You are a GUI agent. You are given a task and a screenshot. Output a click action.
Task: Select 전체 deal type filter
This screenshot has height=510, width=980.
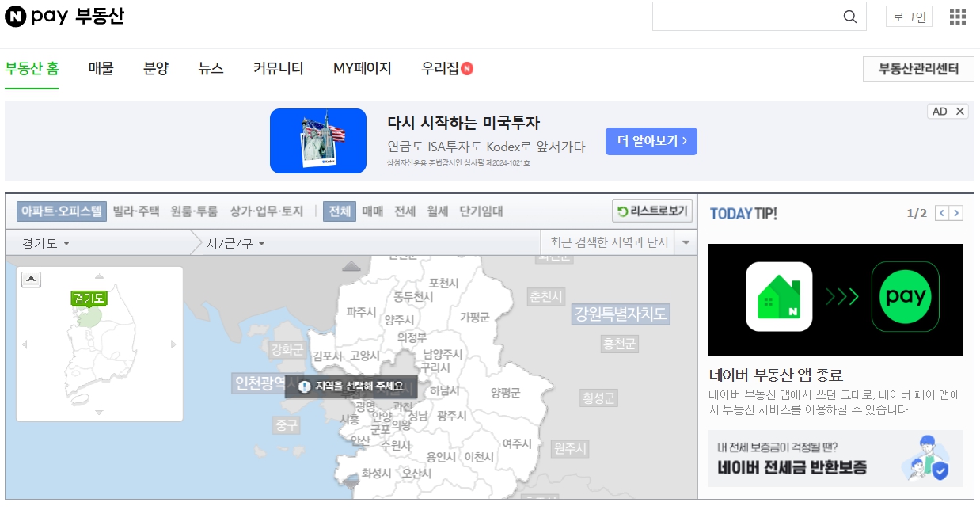(x=340, y=211)
